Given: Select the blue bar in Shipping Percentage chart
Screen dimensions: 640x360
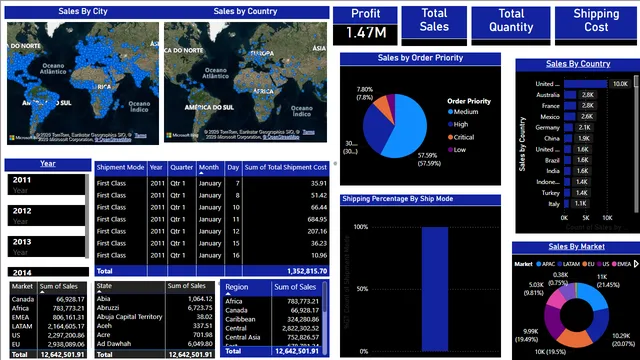Looking at the screenshot, I should 435,289.
